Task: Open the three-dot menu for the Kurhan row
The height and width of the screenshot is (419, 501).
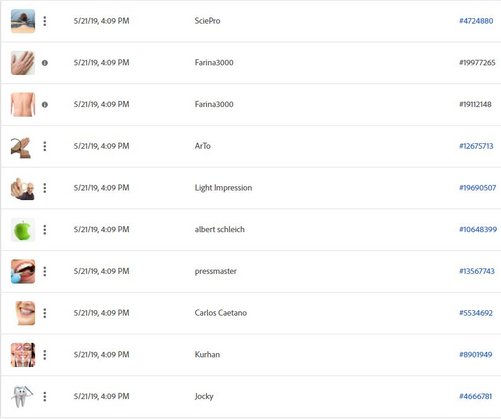Action: (x=45, y=355)
